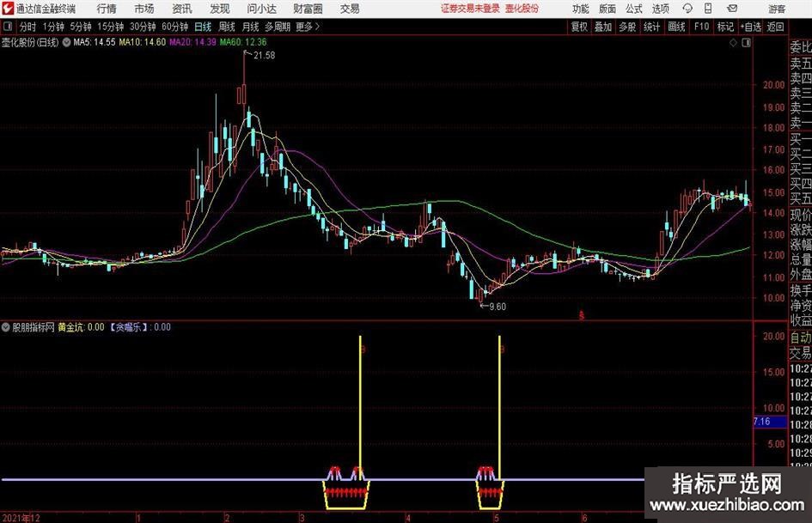Switch to the 分时 chart tab

pos(28,27)
